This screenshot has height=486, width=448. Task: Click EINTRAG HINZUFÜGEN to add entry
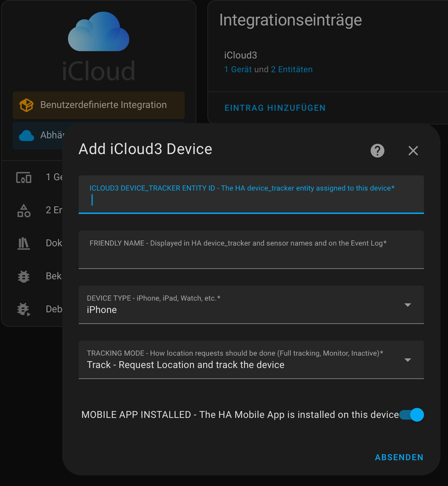point(275,108)
